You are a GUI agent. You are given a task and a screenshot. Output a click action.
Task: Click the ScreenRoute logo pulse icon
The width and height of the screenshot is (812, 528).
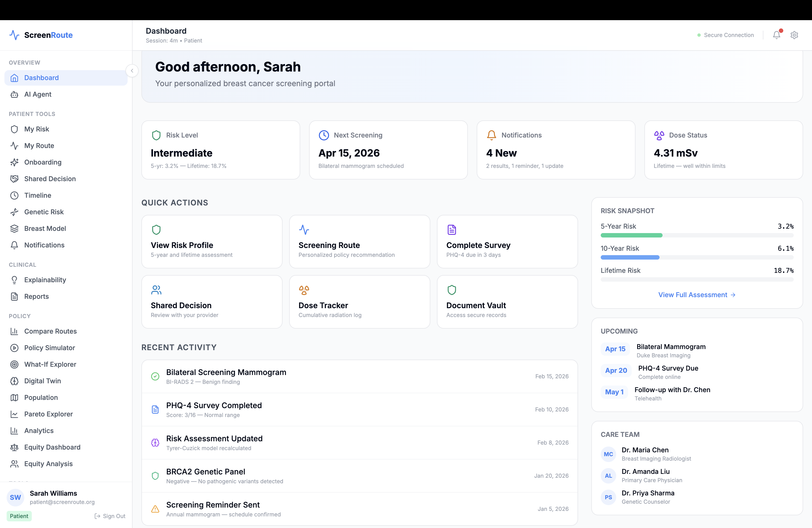(x=14, y=35)
